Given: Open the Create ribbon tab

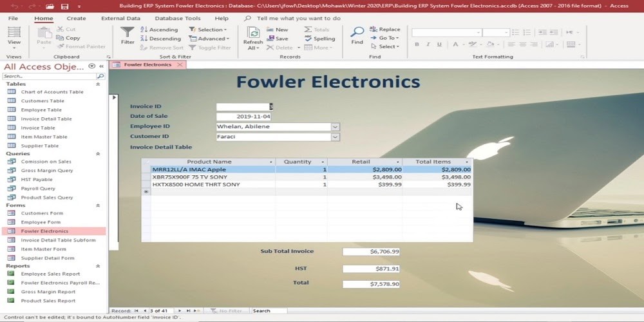Looking at the screenshot, I should (76, 19).
